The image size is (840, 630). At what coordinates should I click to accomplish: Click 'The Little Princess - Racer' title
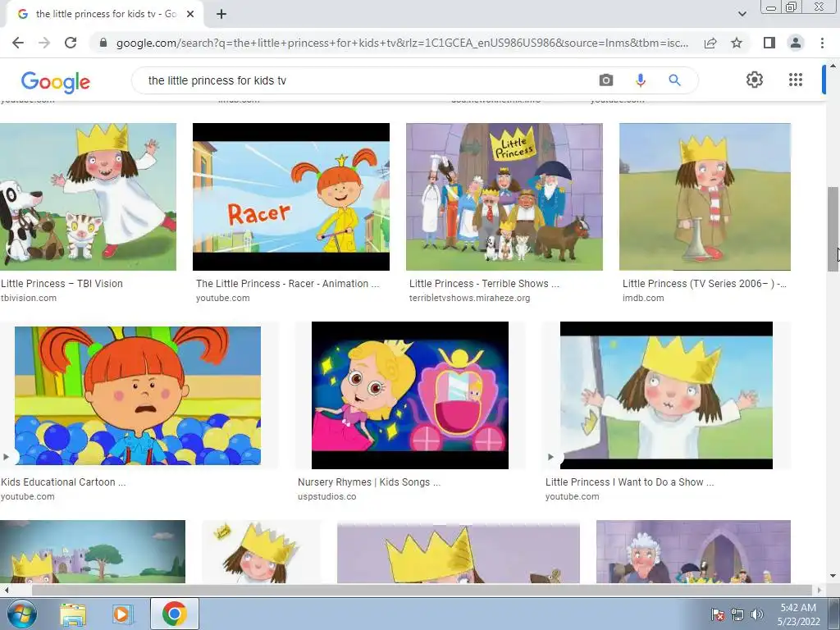click(x=287, y=283)
